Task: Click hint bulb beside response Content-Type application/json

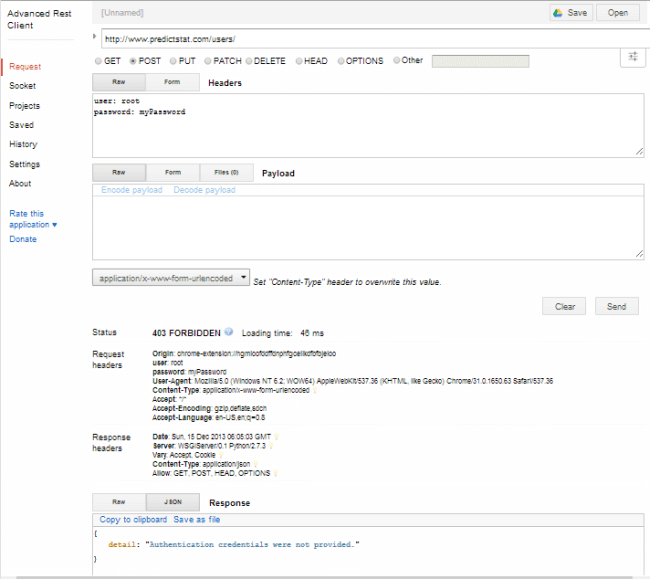Action: click(x=255, y=464)
